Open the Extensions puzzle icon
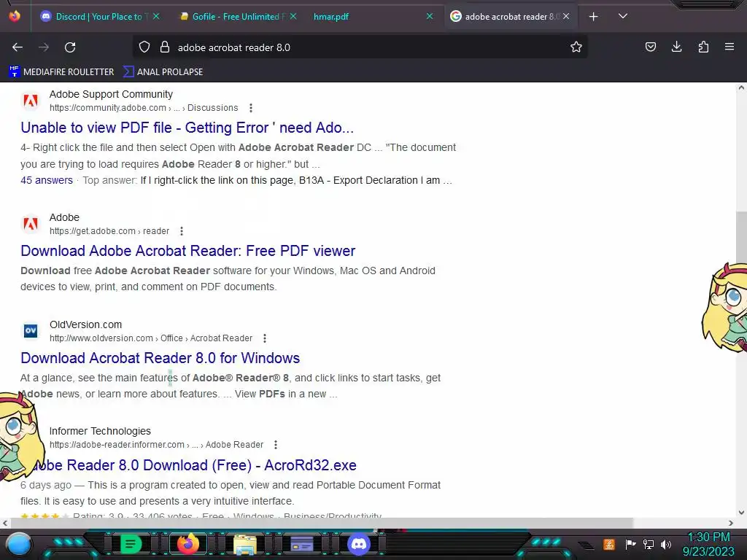The height and width of the screenshot is (560, 747). pos(703,47)
